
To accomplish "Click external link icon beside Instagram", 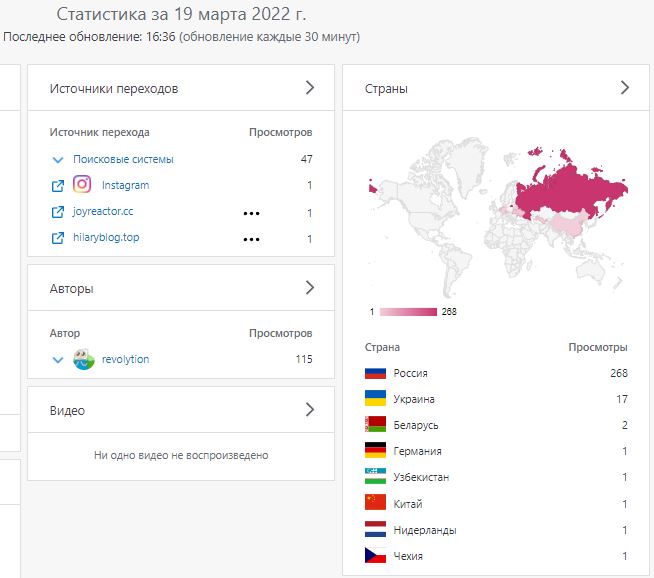I will click(58, 185).
